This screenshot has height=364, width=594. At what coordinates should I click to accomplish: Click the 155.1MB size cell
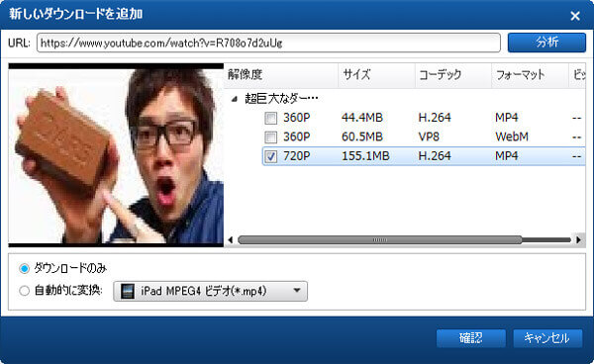pos(365,156)
